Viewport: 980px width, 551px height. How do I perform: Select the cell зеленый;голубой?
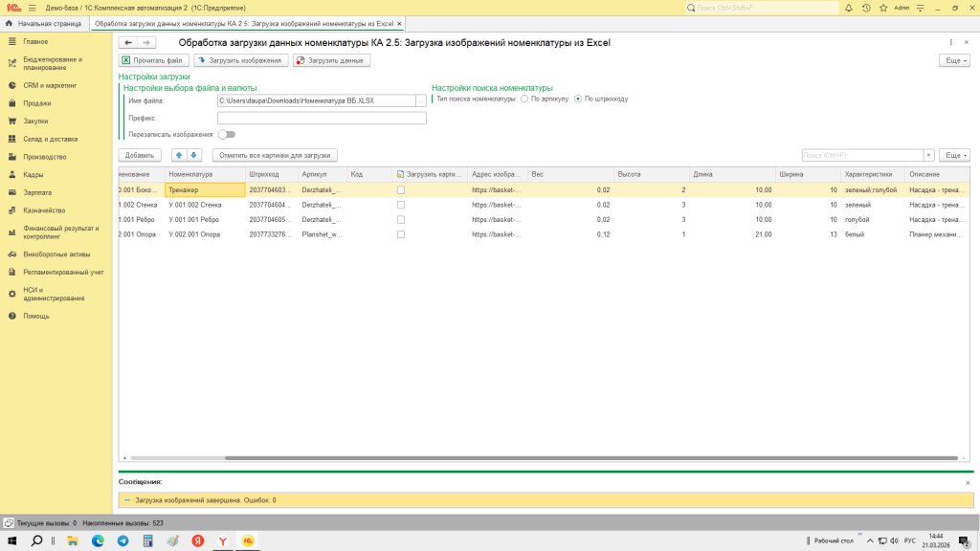tap(871, 190)
